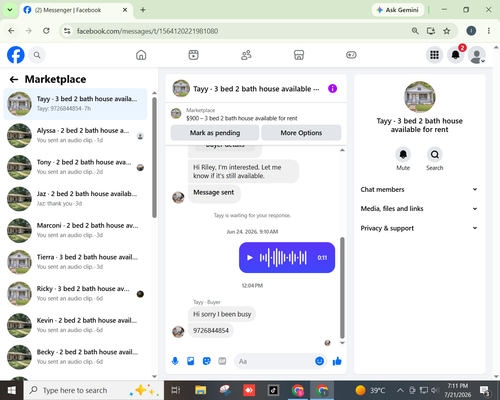Screen dimensions: 500x400
Task: Click the Windows taskbar search box
Action: 93,390
